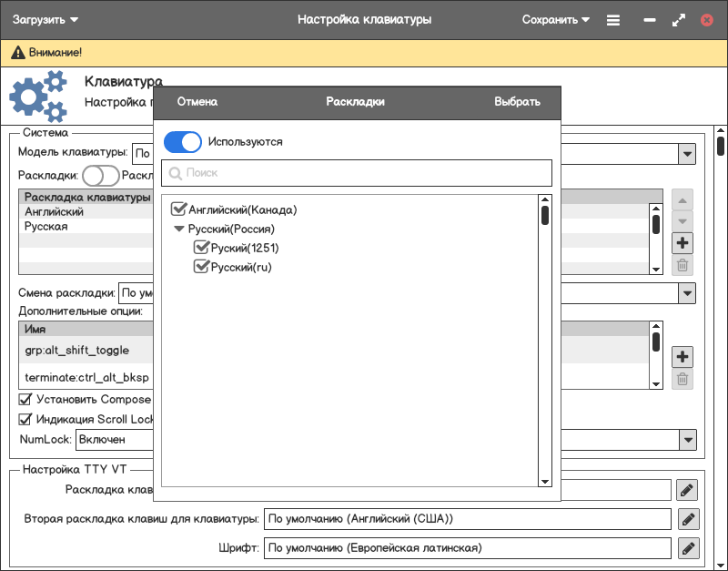The width and height of the screenshot is (728, 571).
Task: Click the add option plus icon
Action: point(682,356)
